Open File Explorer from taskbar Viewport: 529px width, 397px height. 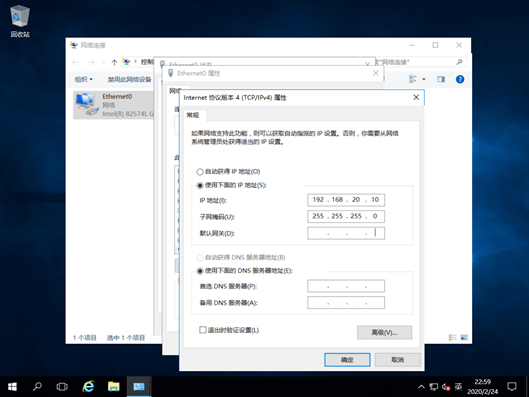click(114, 387)
